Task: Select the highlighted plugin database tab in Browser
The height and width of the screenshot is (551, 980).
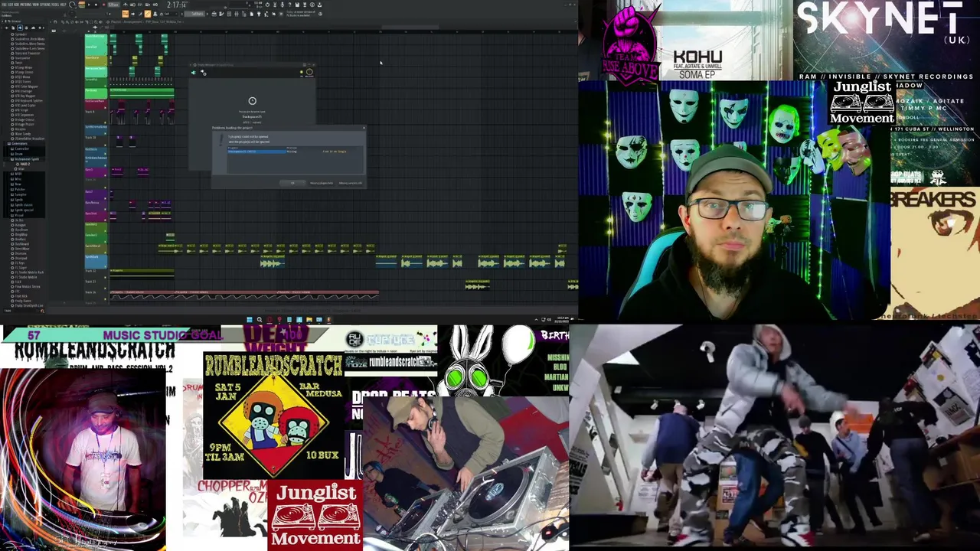Action: [x=20, y=28]
